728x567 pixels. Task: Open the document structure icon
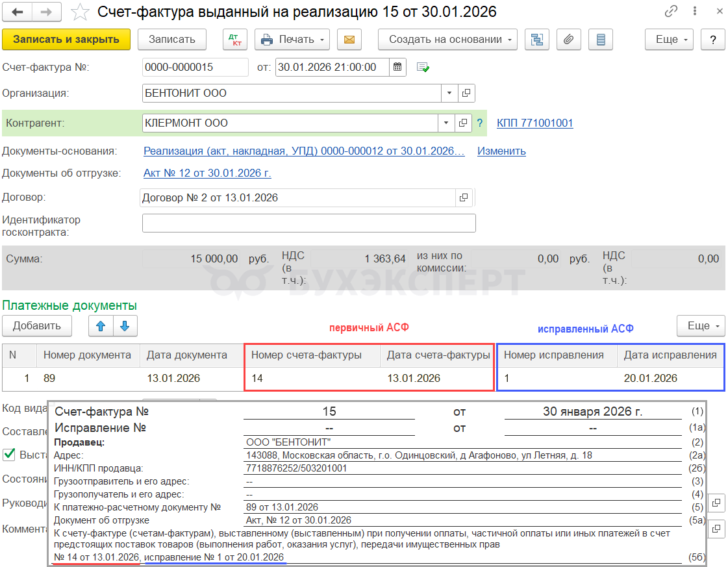tap(537, 40)
